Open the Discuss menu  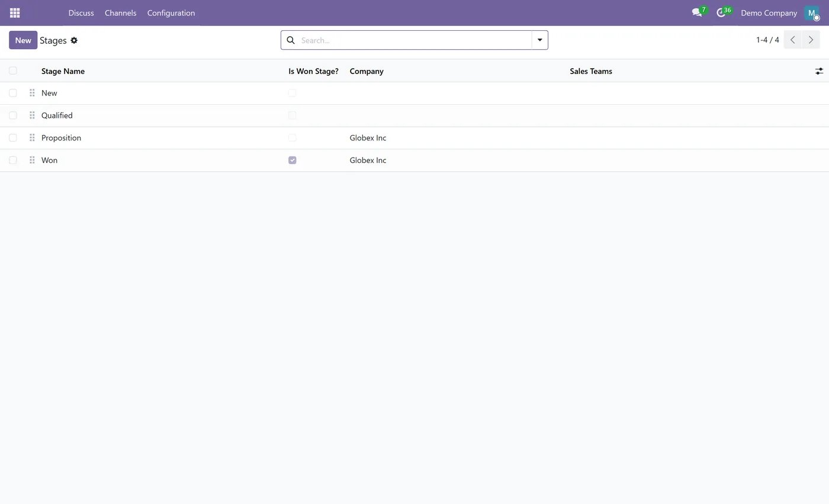point(81,13)
